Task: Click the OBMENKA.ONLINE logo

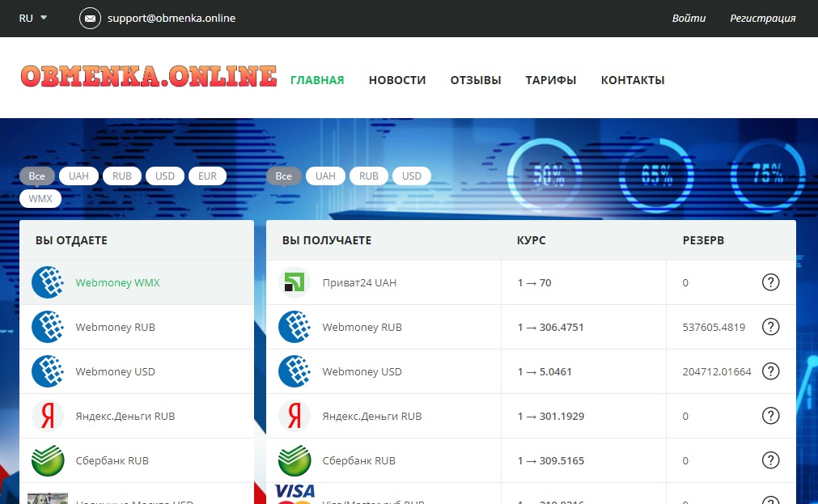Action: (x=149, y=77)
